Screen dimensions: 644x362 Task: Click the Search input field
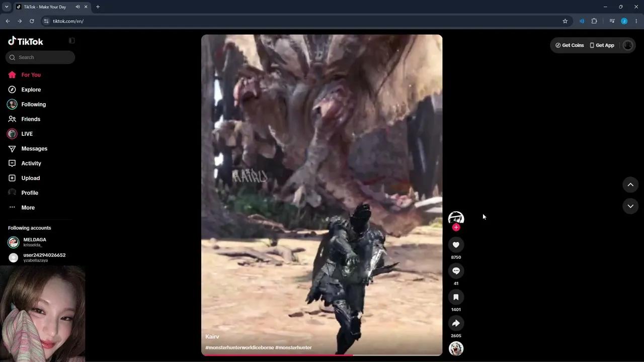(x=40, y=57)
